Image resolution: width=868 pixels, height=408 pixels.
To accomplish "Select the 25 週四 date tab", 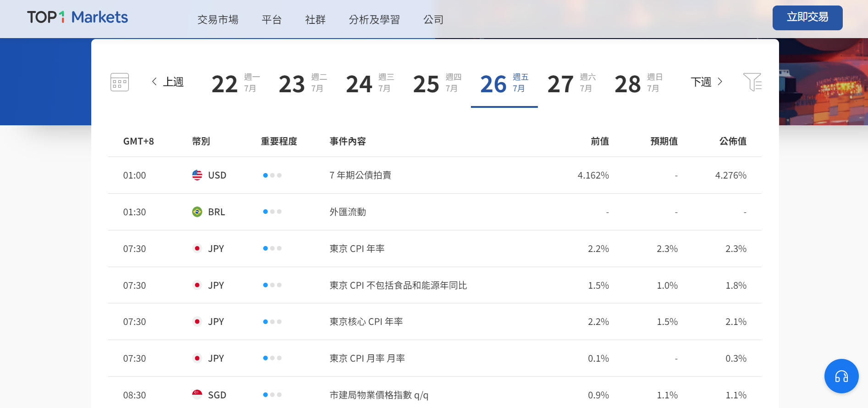I will coord(437,84).
